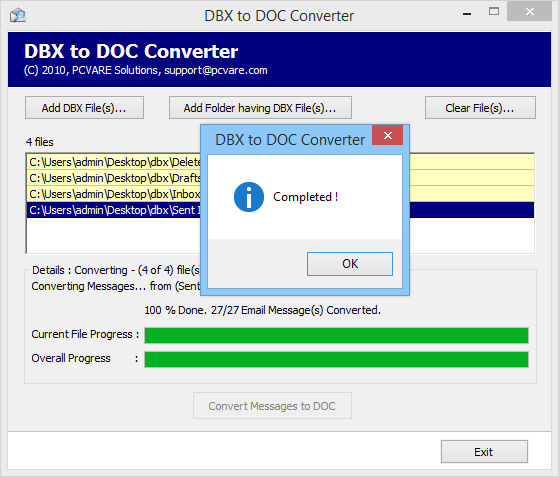Click Clear File(s) button
This screenshot has height=477, width=559.
480,108
